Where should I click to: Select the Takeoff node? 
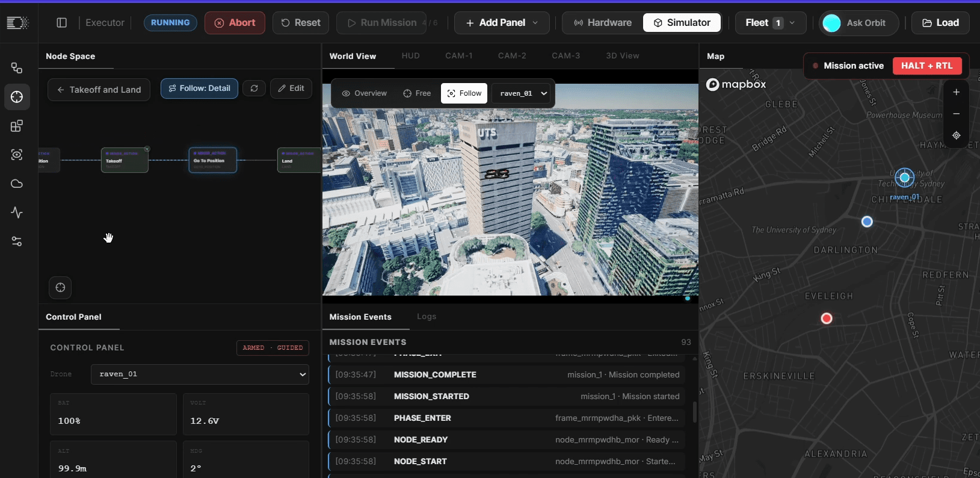pyautogui.click(x=125, y=160)
